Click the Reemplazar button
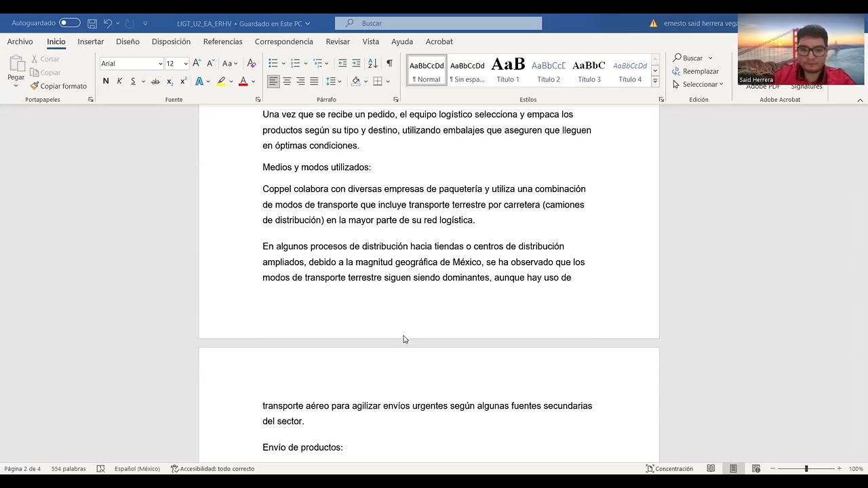 696,71
